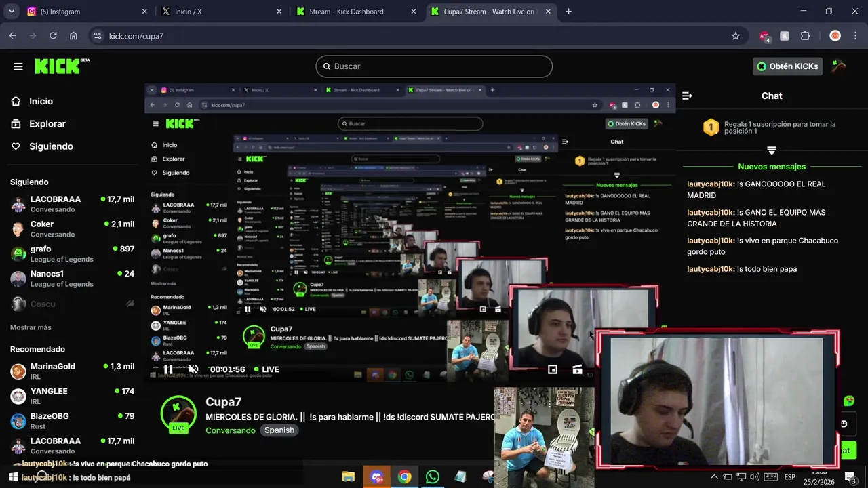Open the Kick user avatar menu
This screenshot has width=868, height=488.
pos(839,66)
